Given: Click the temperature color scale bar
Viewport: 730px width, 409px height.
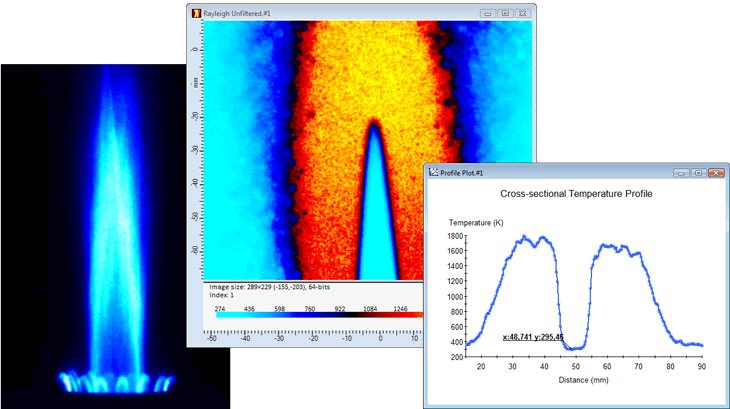Looking at the screenshot, I should [x=320, y=314].
